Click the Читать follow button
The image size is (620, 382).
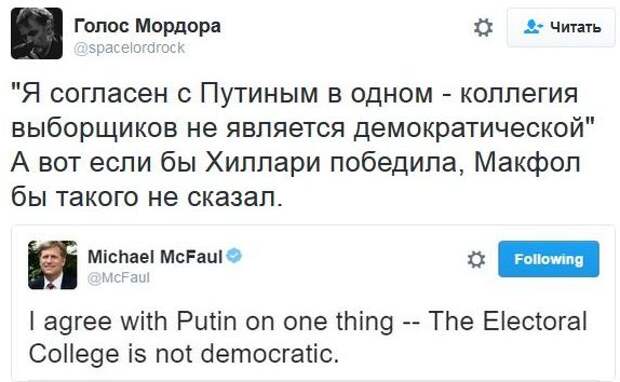561,27
